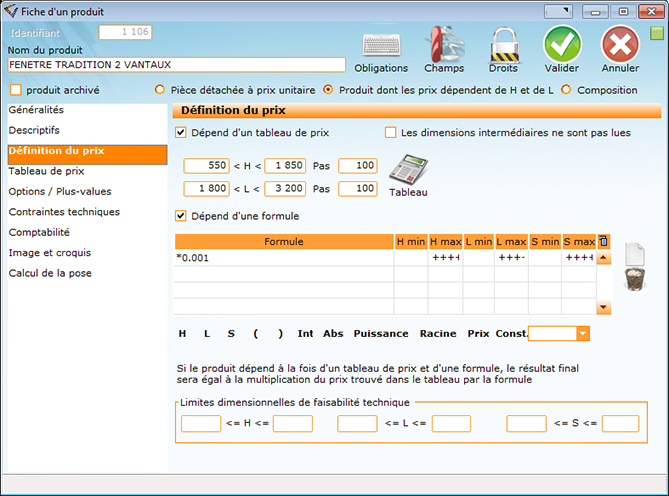Insert H variable into formula
669x496 pixels.
[x=182, y=334]
